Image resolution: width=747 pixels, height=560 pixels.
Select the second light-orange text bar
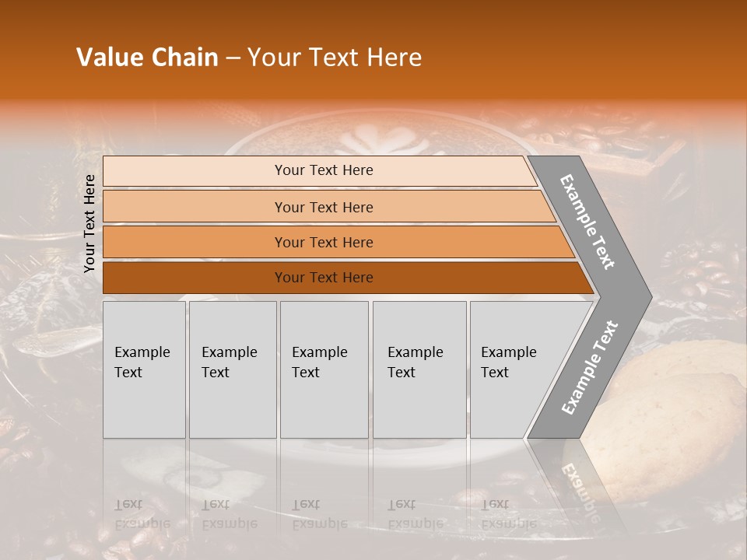[324, 207]
